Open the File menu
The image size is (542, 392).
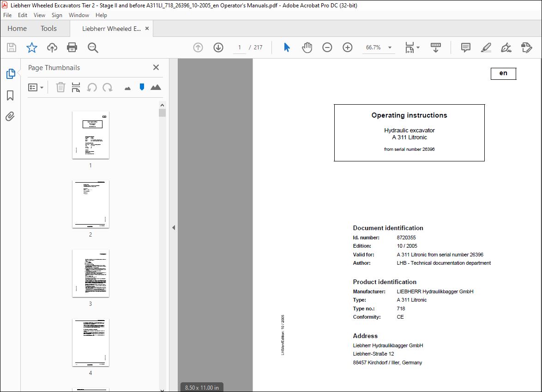pos(7,15)
